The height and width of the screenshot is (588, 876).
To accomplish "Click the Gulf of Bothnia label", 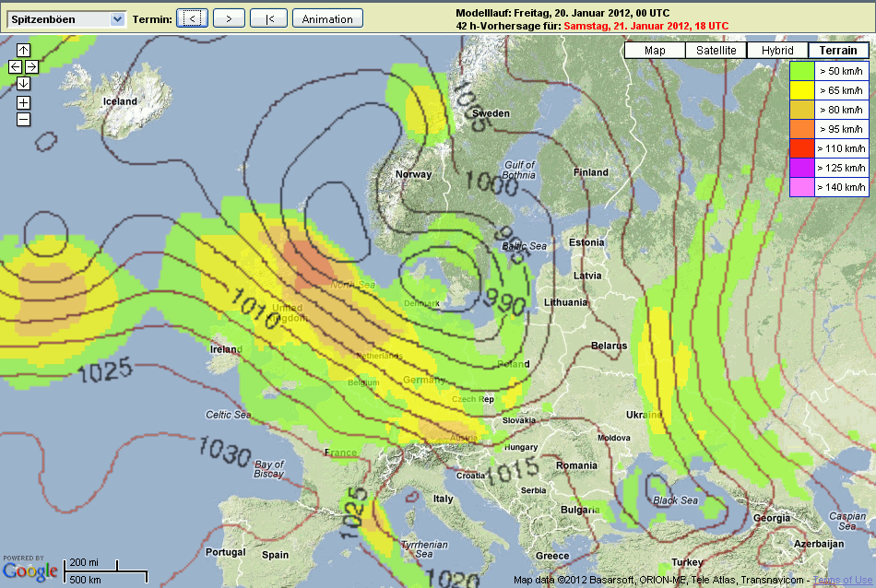I will [x=519, y=170].
